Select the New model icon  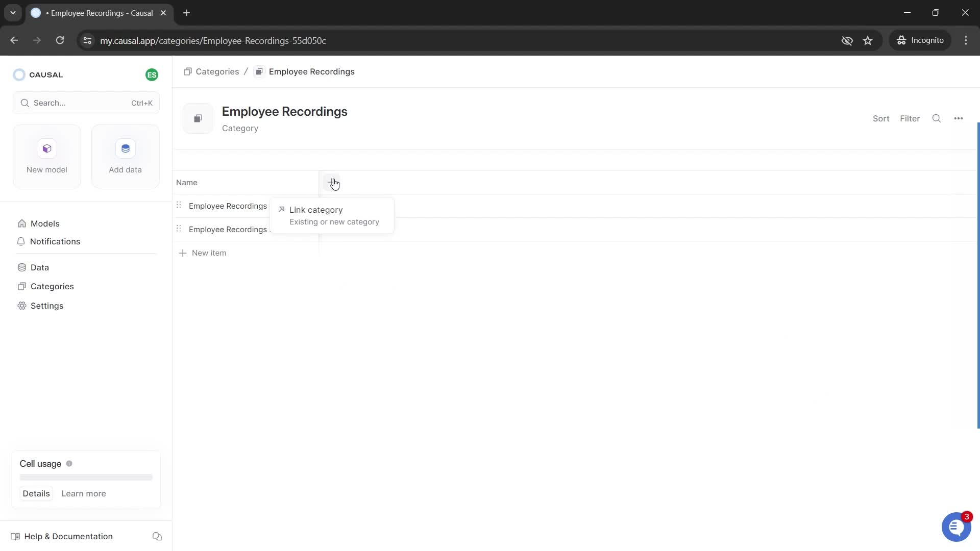(x=46, y=148)
